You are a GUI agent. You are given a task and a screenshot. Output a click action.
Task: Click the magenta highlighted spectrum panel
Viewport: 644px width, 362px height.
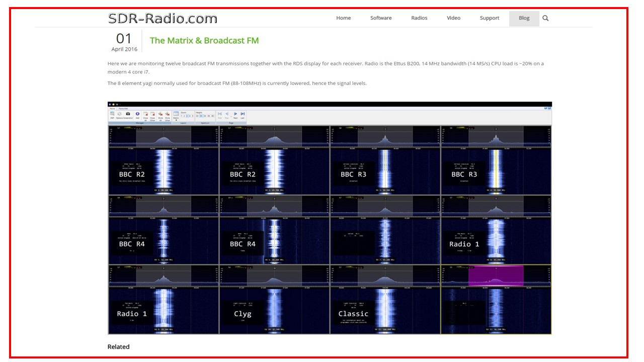(496, 276)
